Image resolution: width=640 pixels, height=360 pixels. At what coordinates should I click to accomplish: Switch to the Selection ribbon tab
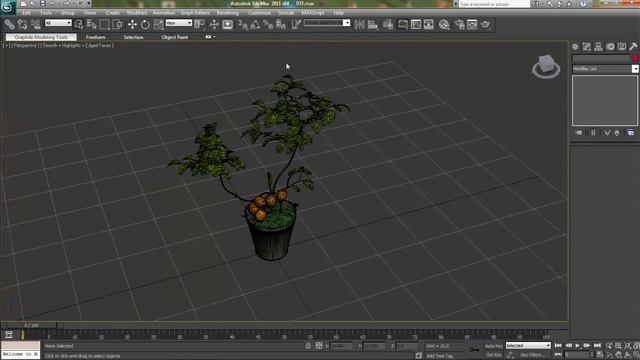(x=133, y=37)
